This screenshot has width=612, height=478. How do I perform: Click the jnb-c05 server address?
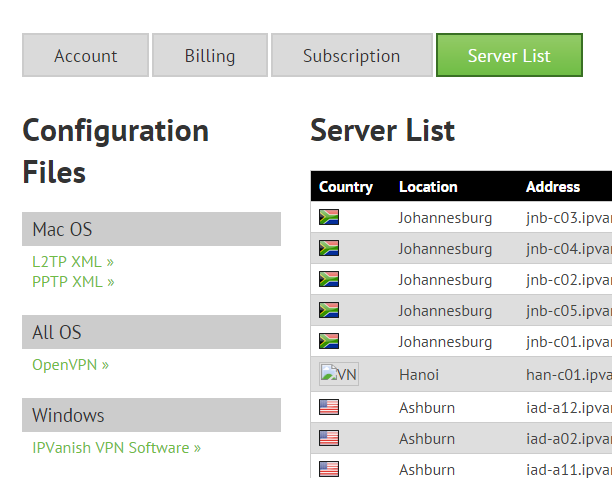tap(569, 311)
